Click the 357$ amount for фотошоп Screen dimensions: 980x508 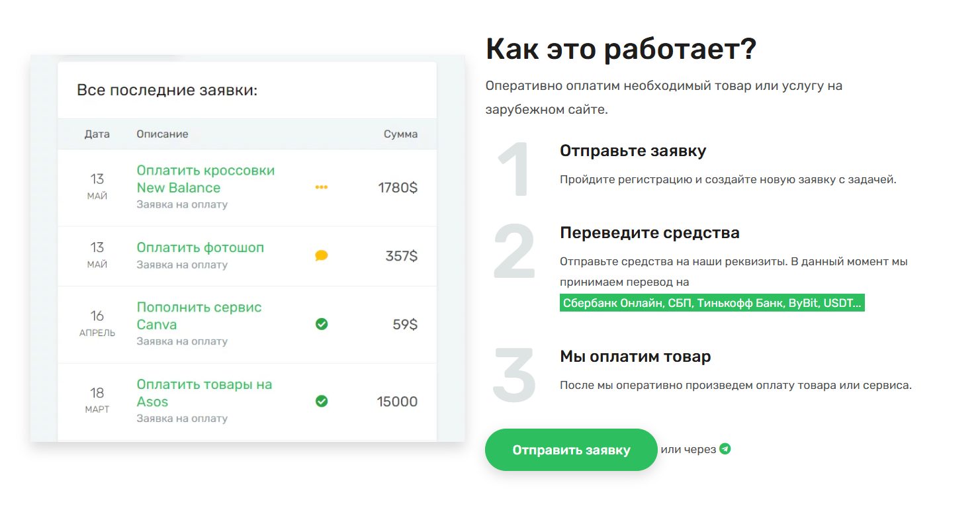pos(401,256)
